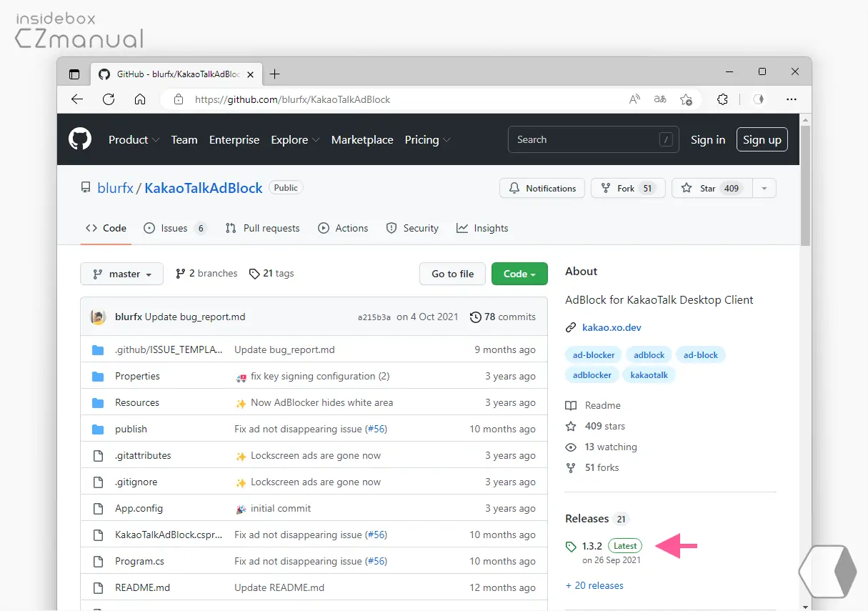The height and width of the screenshot is (611, 868).
Task: Click folder icon for Properties
Action: (98, 376)
